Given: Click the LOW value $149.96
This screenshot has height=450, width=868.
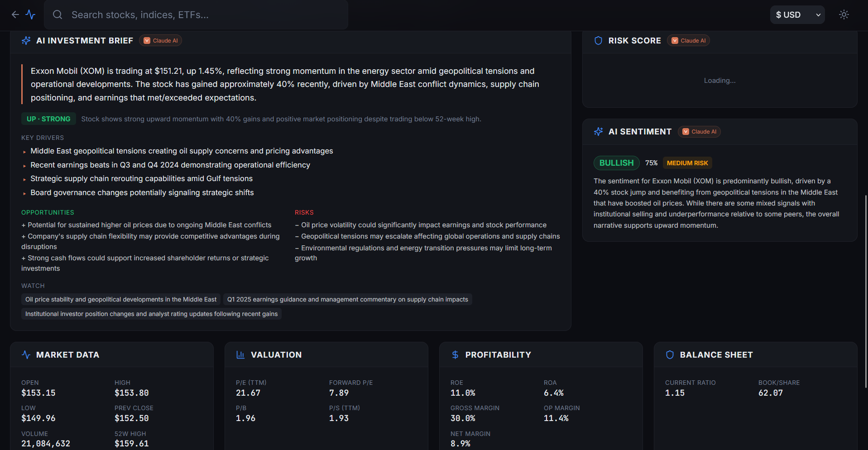Looking at the screenshot, I should (38, 418).
